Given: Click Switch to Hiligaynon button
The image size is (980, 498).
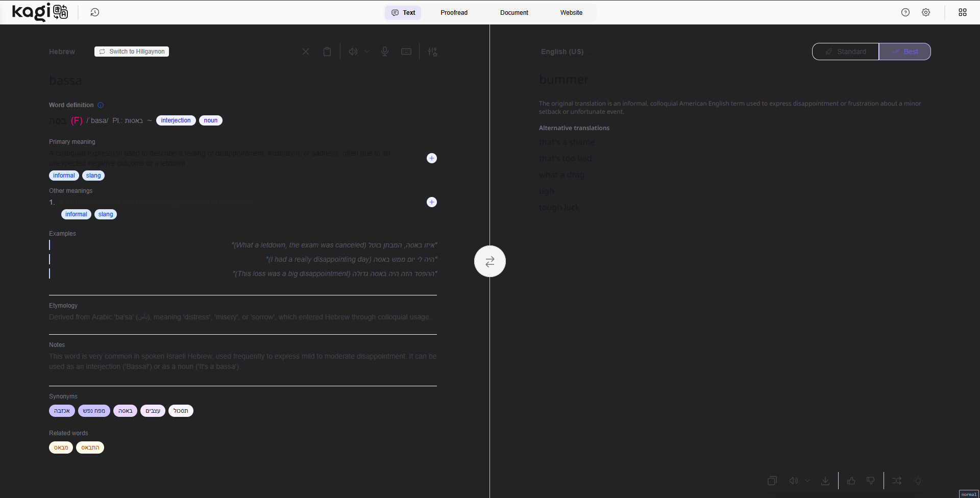Looking at the screenshot, I should [x=132, y=52].
